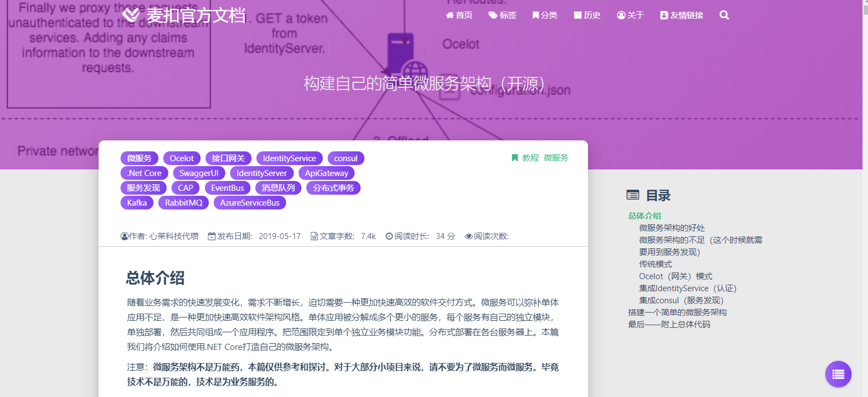Click the 麦扣官方文档 site title

click(x=196, y=15)
